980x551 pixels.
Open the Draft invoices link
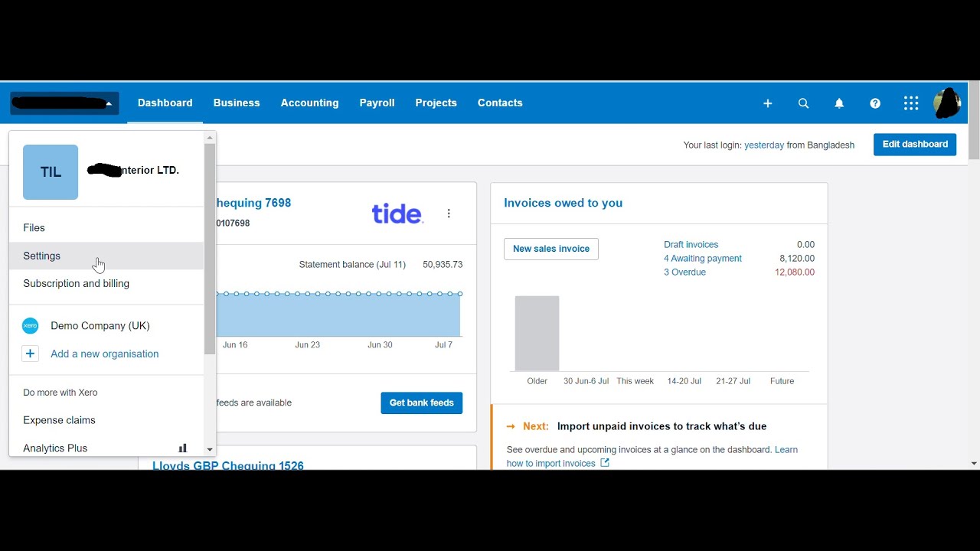click(x=691, y=245)
